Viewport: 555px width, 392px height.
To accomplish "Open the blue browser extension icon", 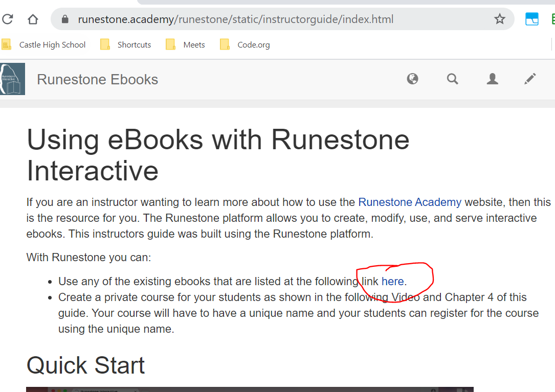I will (x=531, y=19).
